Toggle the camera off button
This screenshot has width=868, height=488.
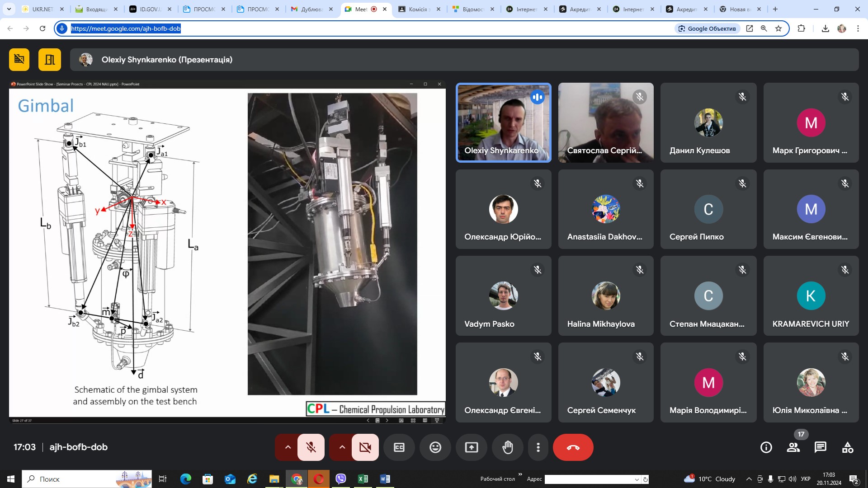click(365, 447)
